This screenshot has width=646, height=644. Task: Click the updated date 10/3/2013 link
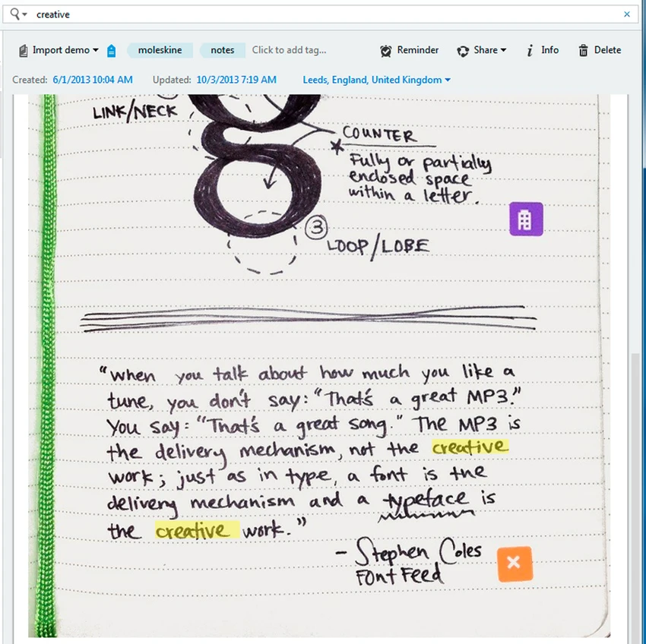click(236, 80)
